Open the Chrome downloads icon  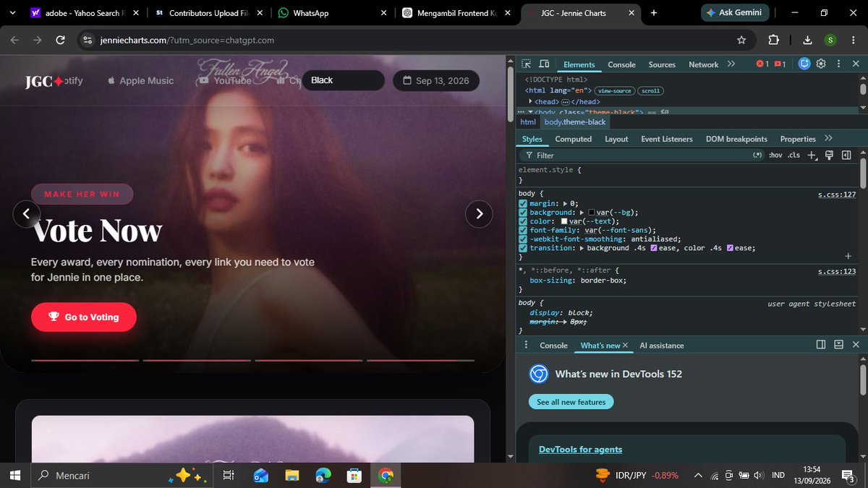click(808, 40)
